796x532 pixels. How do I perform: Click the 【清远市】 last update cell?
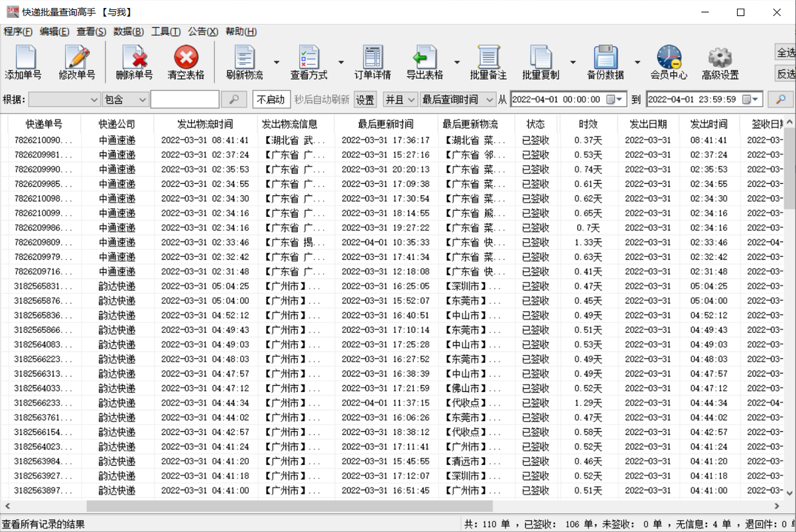[x=476, y=461]
